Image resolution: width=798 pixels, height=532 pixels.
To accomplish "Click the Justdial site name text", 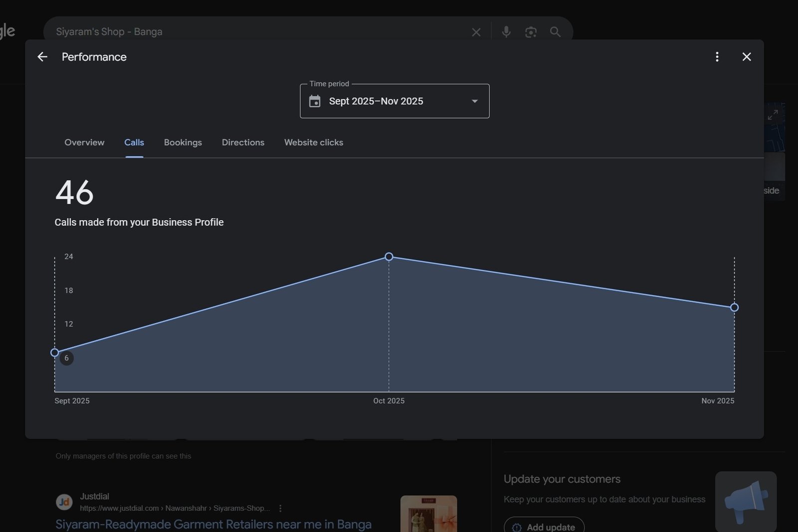I will pos(94,497).
